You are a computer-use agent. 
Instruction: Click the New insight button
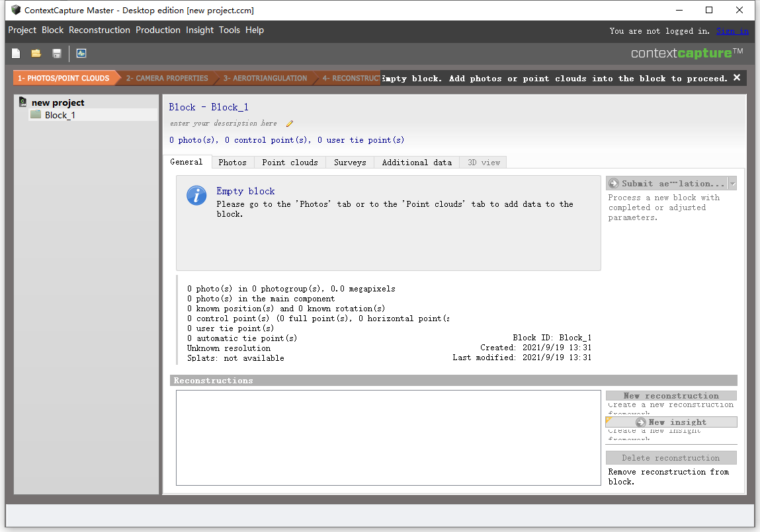671,422
